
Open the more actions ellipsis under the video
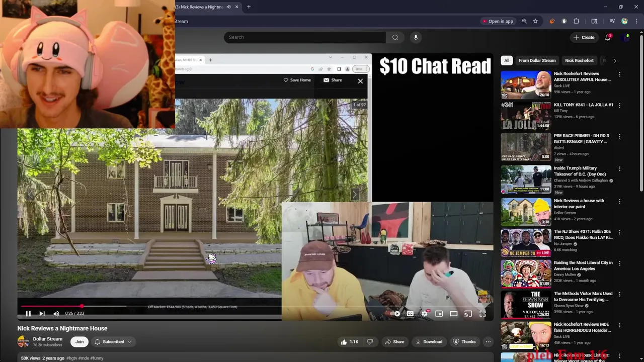coord(488,342)
